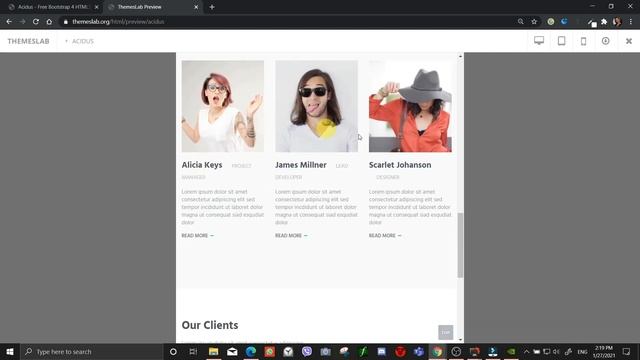Switch preview to mobile phone view icon
Screen dimensions: 640x360
coord(584,41)
